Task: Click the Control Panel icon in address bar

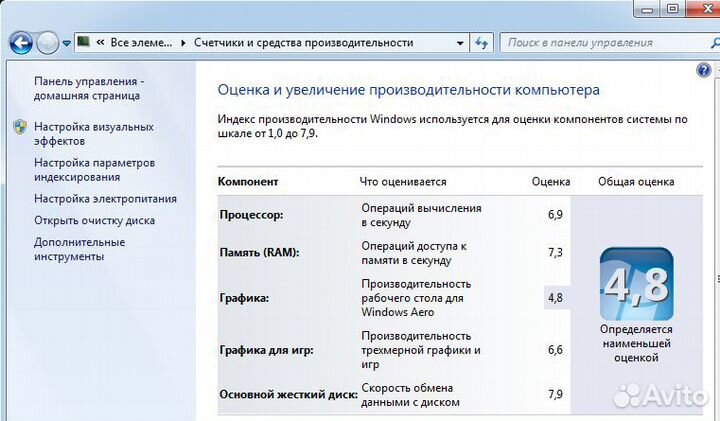Action: click(84, 42)
